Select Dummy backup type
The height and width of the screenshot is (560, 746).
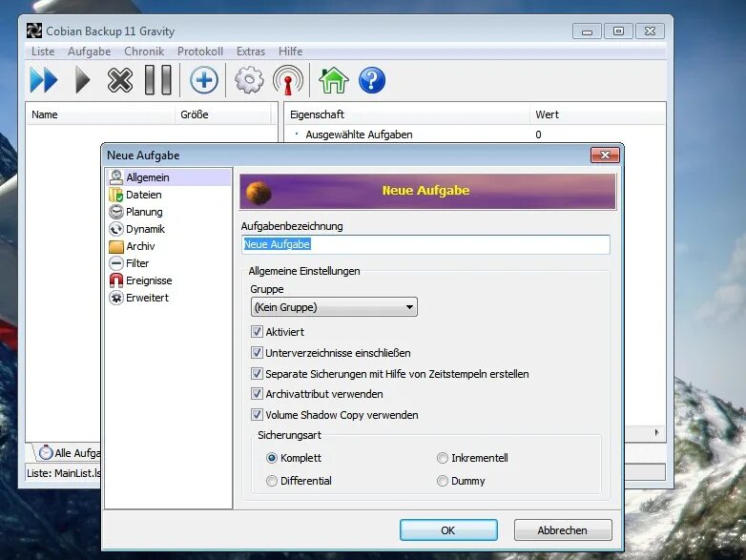(x=443, y=481)
